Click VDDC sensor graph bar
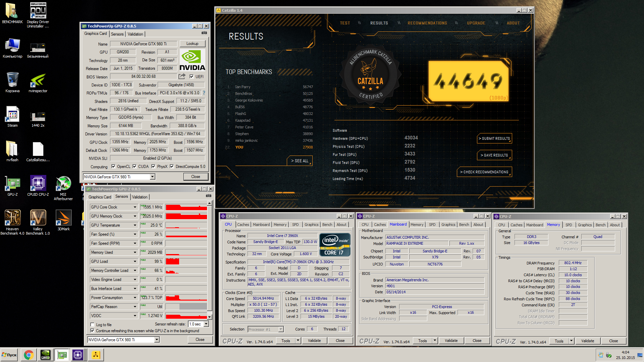Viewport: 644px width, 362px height. coord(186,316)
